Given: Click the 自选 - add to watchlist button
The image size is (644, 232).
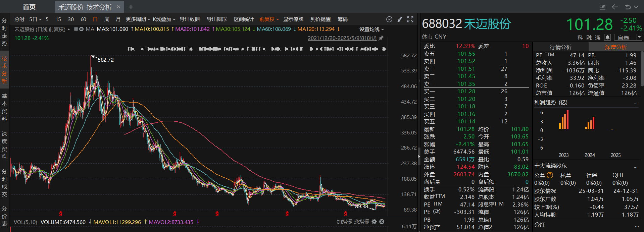Looking at the screenshot, I should click(625, 38).
